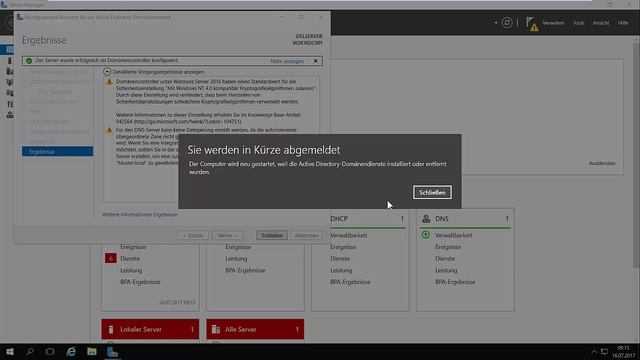Screen dimensions: 640x360
Task: Open the Tools menu
Action: pyautogui.click(x=578, y=23)
